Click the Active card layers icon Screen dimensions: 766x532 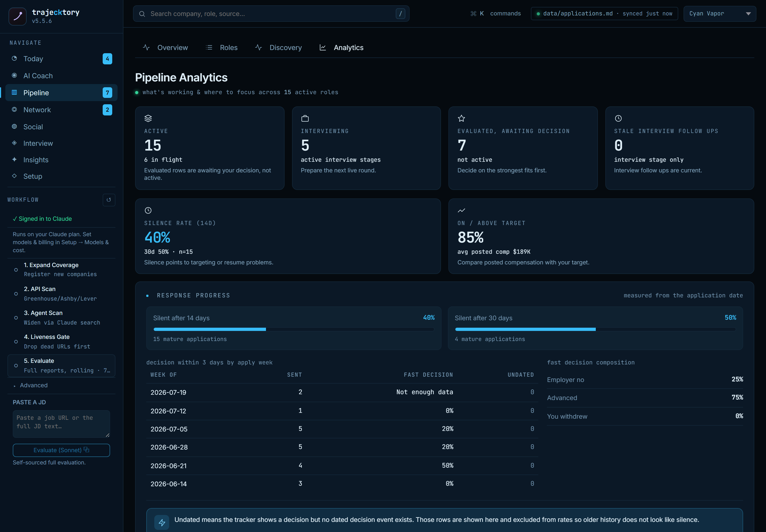(148, 118)
